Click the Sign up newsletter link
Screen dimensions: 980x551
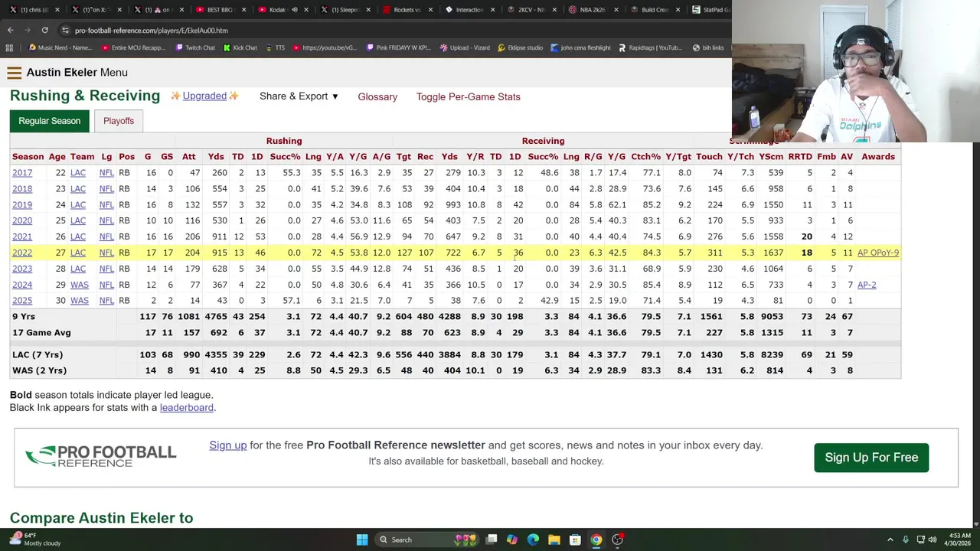[x=228, y=445]
